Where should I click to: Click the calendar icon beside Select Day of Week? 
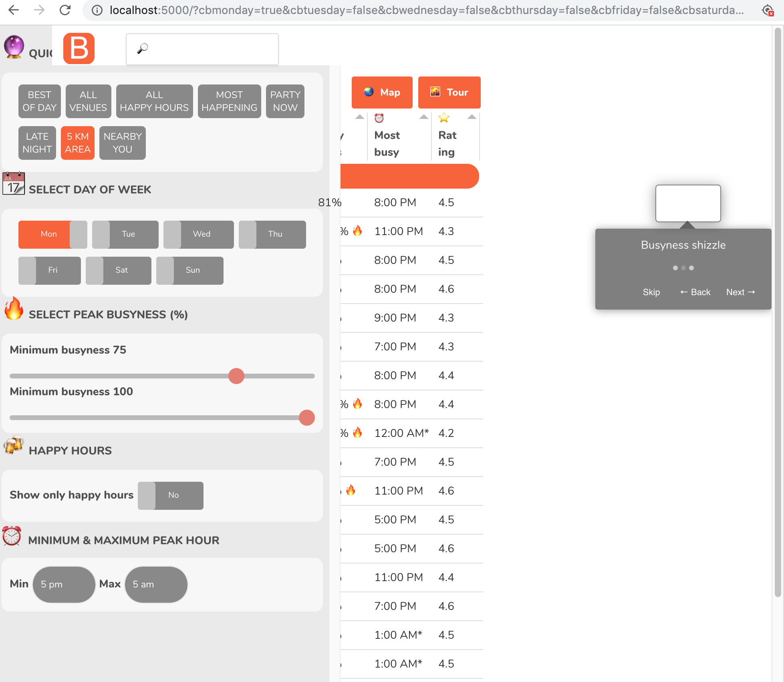(x=13, y=184)
